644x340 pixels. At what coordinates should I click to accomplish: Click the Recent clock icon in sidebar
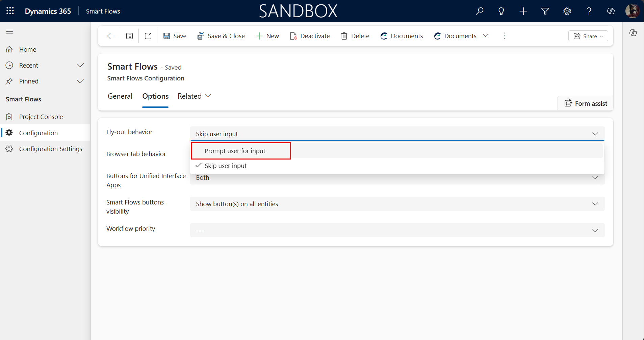point(9,65)
